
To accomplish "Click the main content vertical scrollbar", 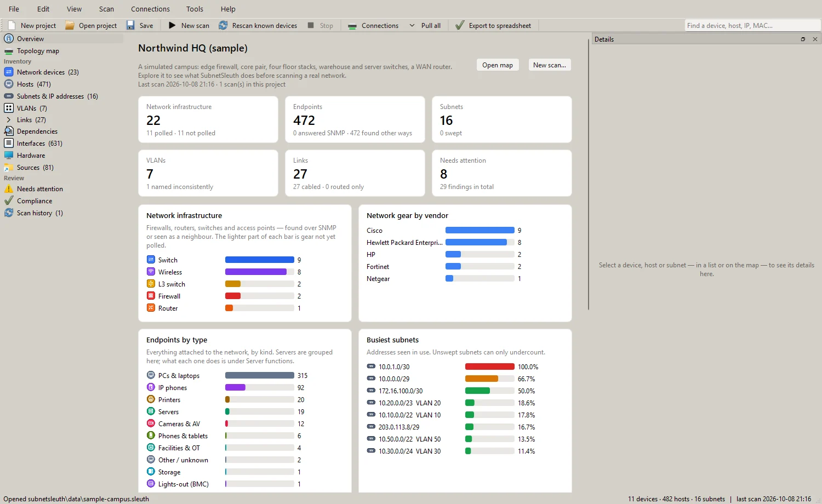I will coord(589,175).
